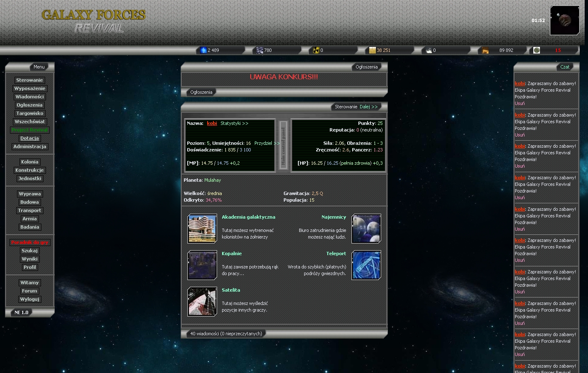This screenshot has width=588, height=373.
Task: Toggle the Main control panel vertical bar
Action: pyautogui.click(x=283, y=146)
